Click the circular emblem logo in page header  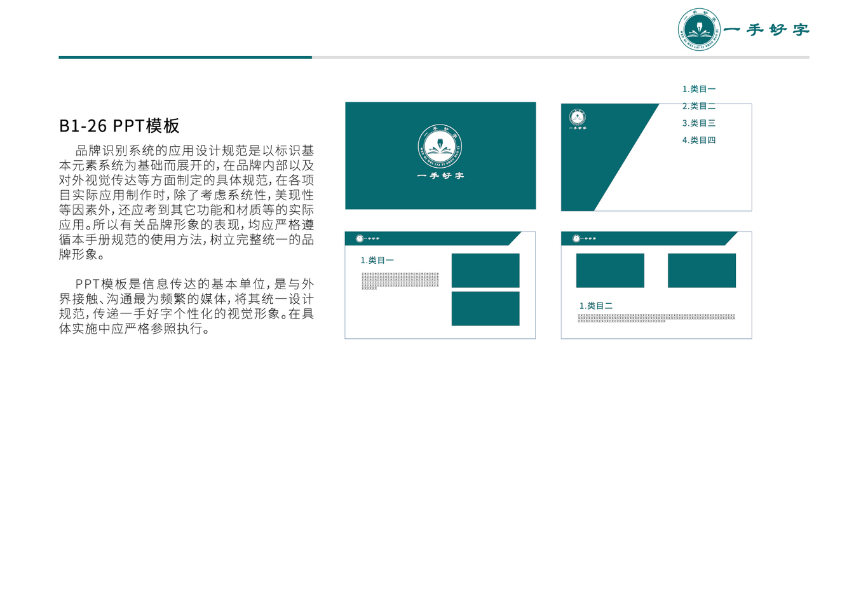coord(700,29)
